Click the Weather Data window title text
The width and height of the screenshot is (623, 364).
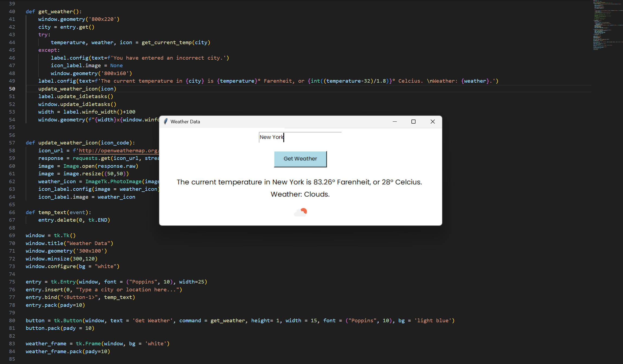(185, 122)
